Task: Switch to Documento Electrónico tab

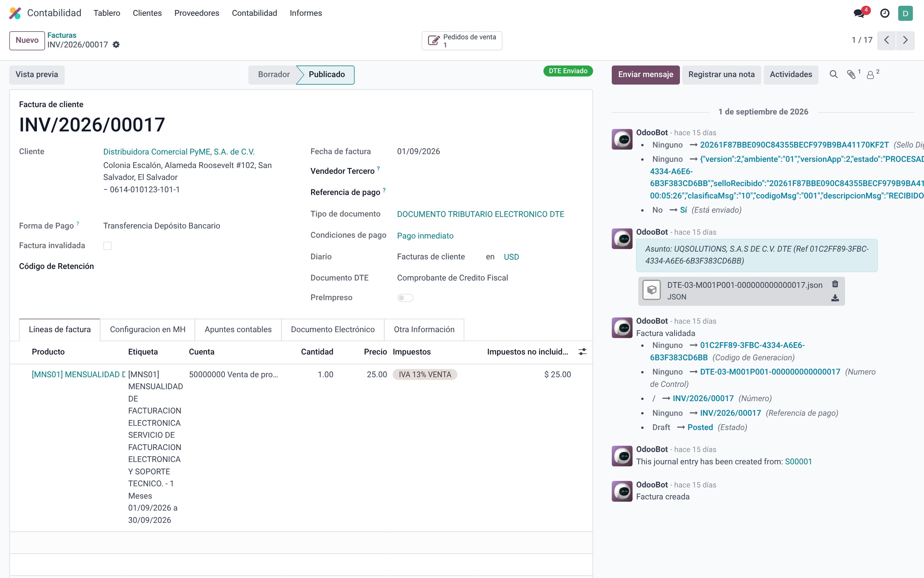Action: pos(333,329)
